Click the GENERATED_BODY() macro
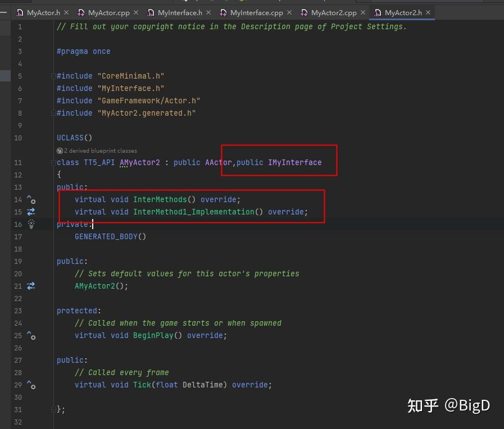Viewport: 504px width, 429px height. click(110, 236)
